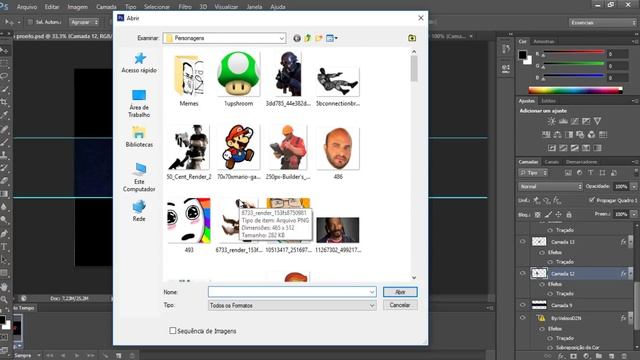The image size is (640, 360).
Task: Open view menu dropdown in Abrir dialog
Action: coord(332,38)
